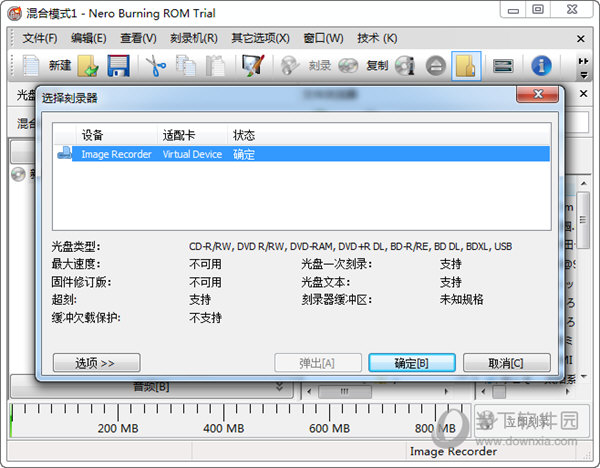Image resolution: width=600 pixels, height=468 pixels.
Task: Click the Image Recorder drive icon
Action: [64, 153]
